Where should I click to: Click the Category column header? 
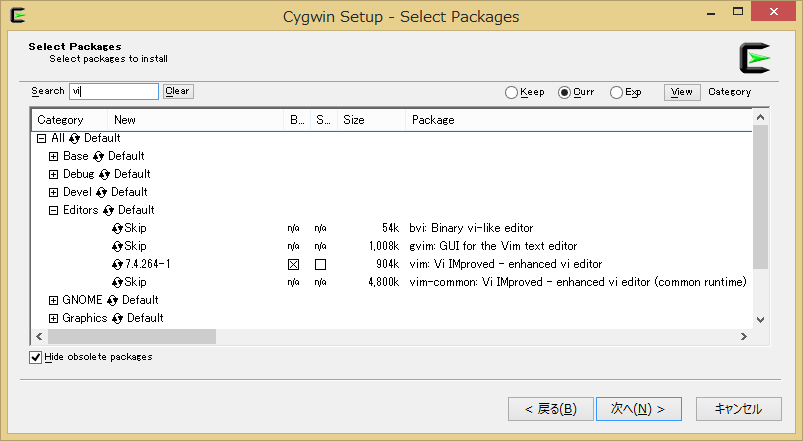tap(70, 120)
